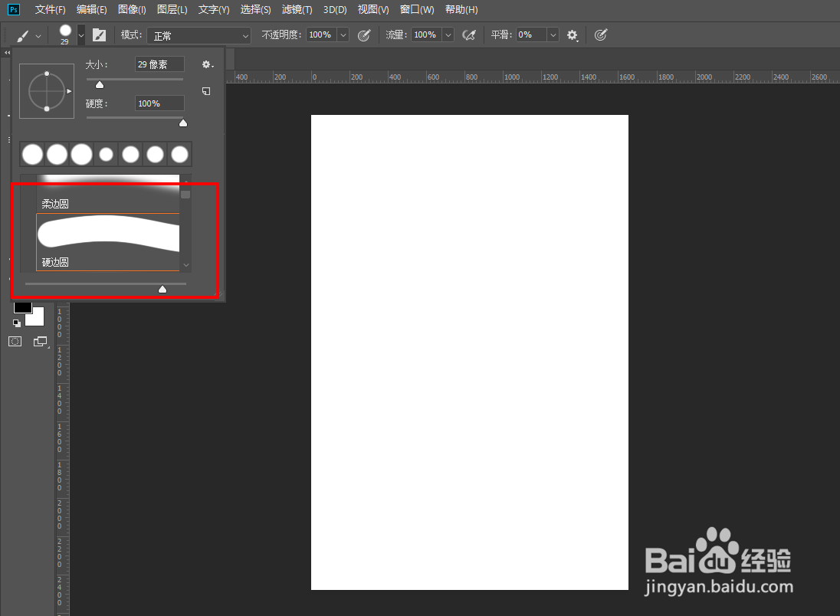Viewport: 840px width, 616px height.
Task: Toggle the brush settings panel
Action: [x=99, y=35]
